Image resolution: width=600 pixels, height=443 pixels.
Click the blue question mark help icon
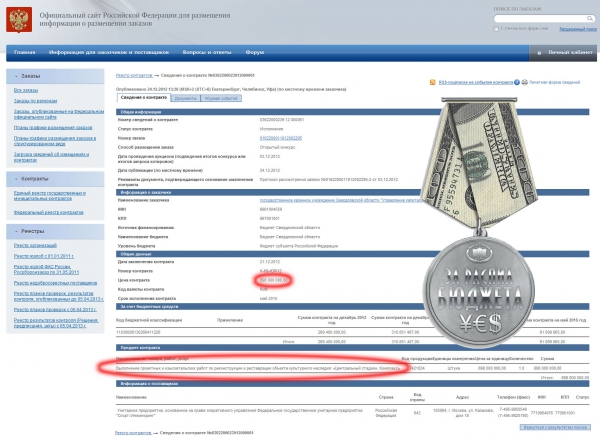[517, 82]
